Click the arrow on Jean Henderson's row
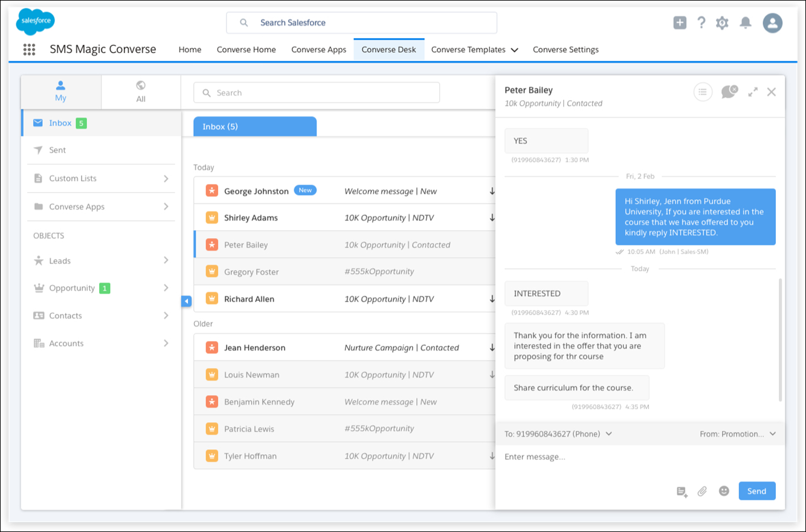This screenshot has height=532, width=806. [x=492, y=348]
